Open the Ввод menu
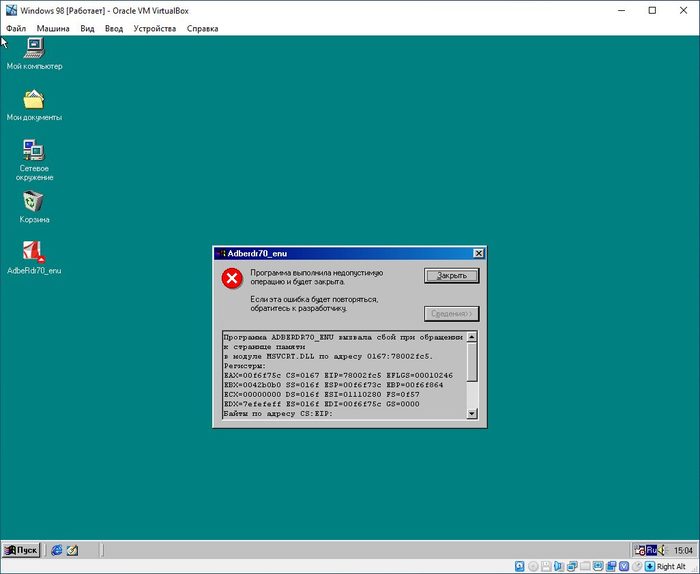 pos(114,29)
